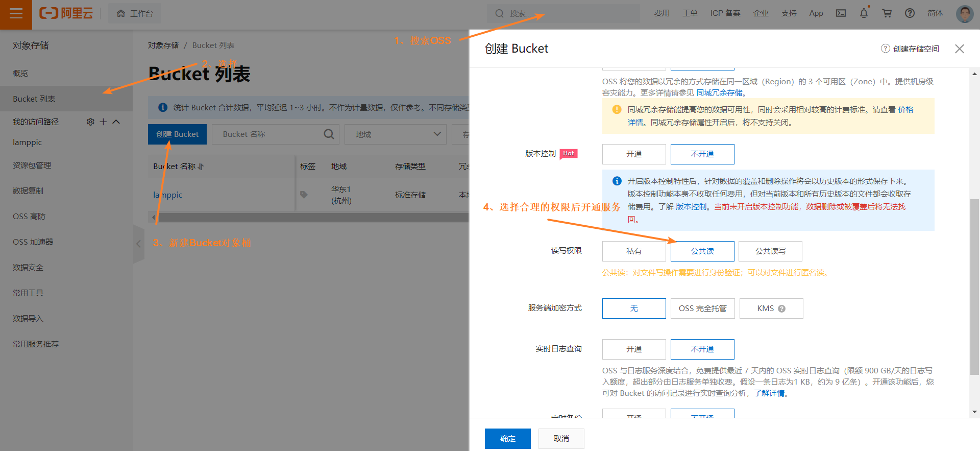Screen dimensions: 980x451
Task: Open lamppic in the sidebar paths
Action: pyautogui.click(x=27, y=143)
